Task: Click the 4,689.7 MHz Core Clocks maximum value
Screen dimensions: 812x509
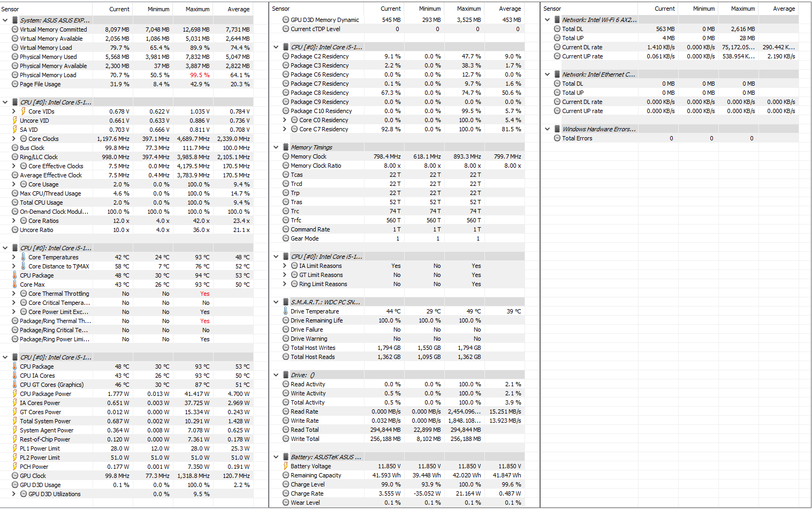Action: 193,139
